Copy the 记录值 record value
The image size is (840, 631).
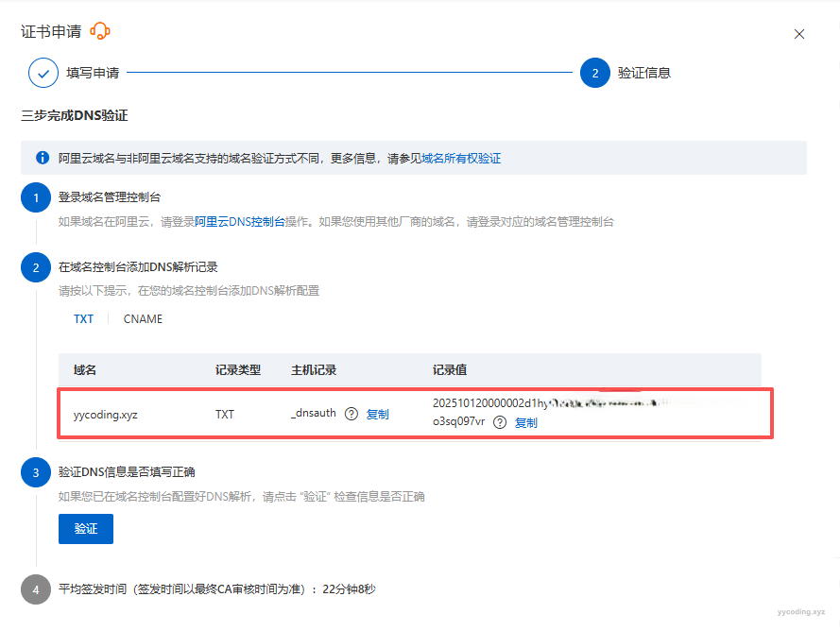[x=526, y=423]
